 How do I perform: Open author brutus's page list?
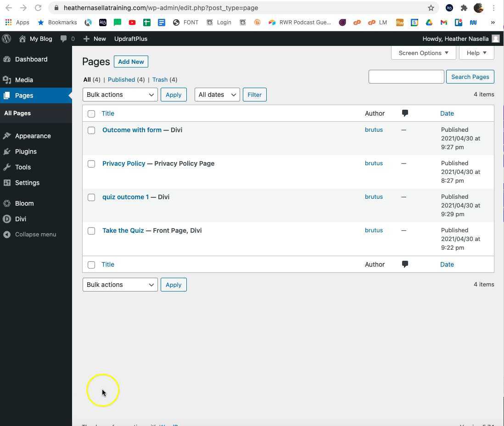click(x=374, y=129)
